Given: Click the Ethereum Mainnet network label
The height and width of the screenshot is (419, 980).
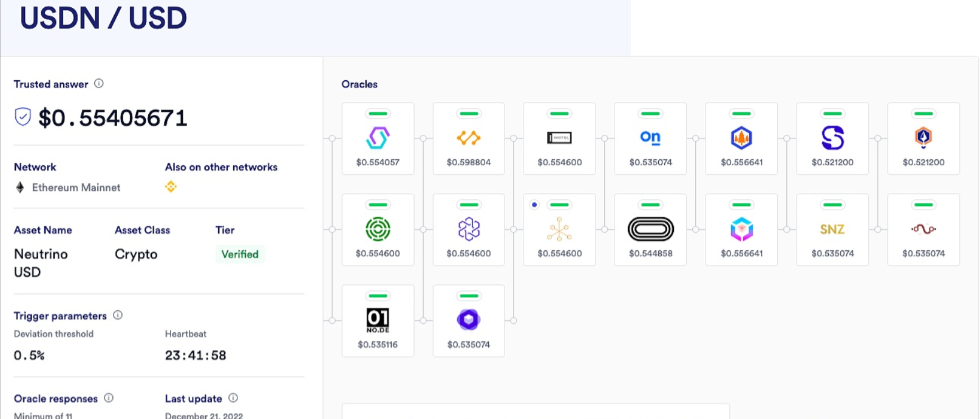Looking at the screenshot, I should pyautogui.click(x=76, y=188).
